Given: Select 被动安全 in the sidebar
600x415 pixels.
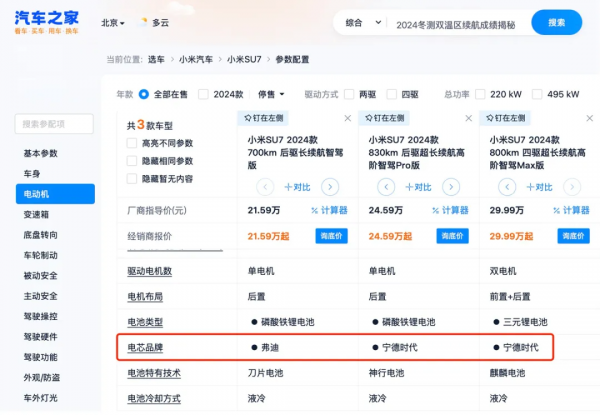Looking at the screenshot, I should (x=41, y=275).
